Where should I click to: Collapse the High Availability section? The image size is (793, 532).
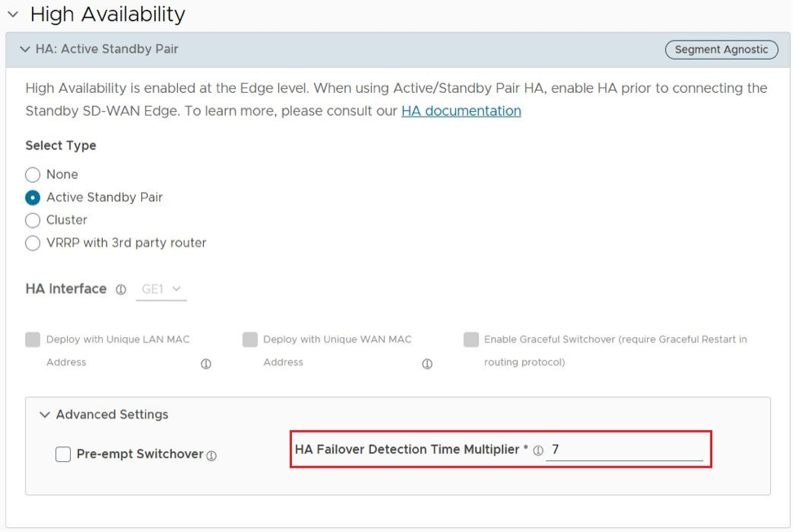(x=13, y=15)
